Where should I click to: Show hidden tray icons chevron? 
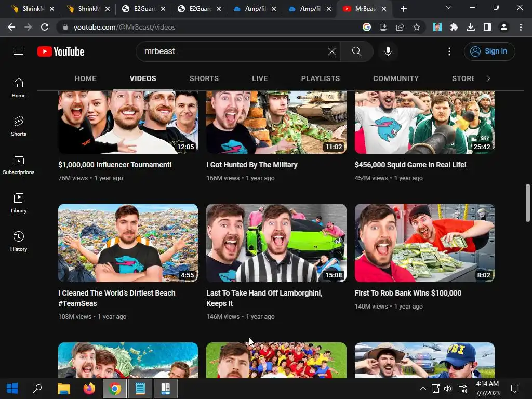(423, 389)
